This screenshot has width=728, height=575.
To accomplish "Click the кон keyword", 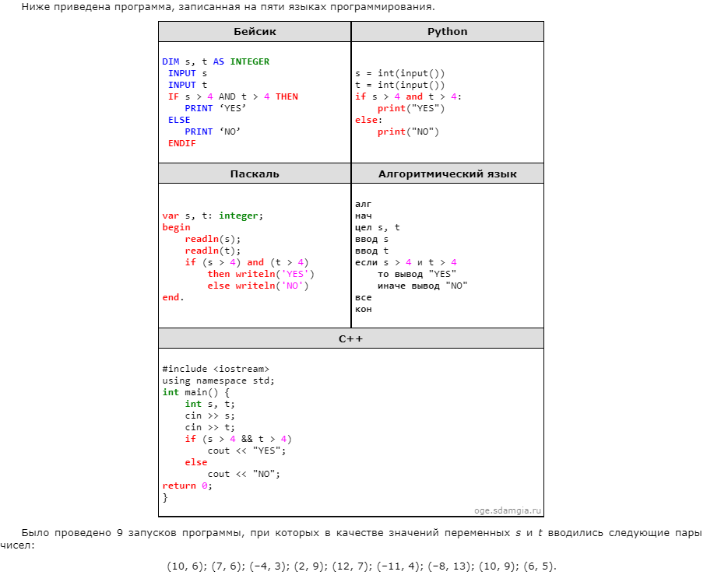I will click(363, 309).
